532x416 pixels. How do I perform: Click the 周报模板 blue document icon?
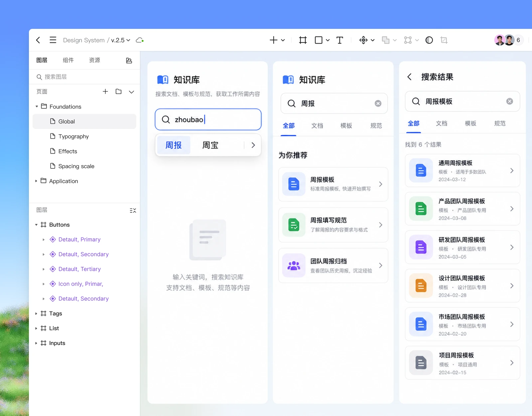pos(294,184)
